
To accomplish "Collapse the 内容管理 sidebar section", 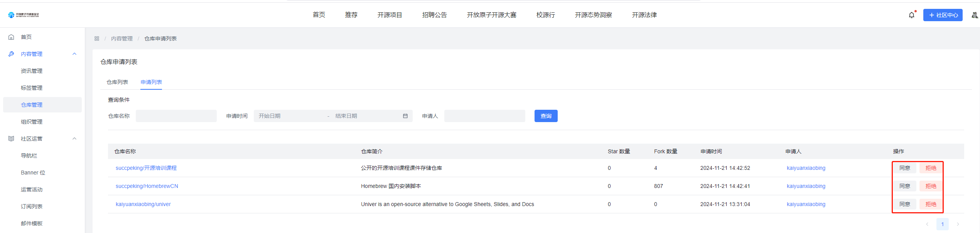I will 74,54.
